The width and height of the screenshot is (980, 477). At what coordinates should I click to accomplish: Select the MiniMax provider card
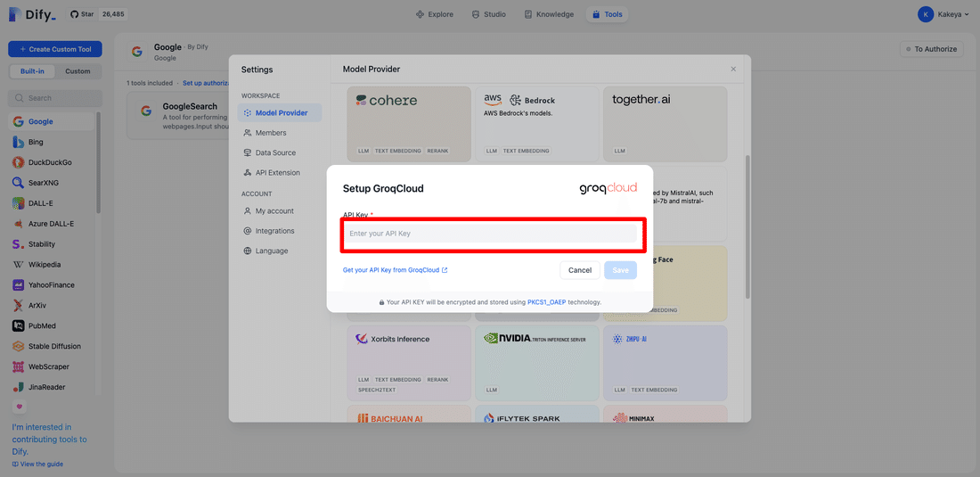[x=665, y=414]
